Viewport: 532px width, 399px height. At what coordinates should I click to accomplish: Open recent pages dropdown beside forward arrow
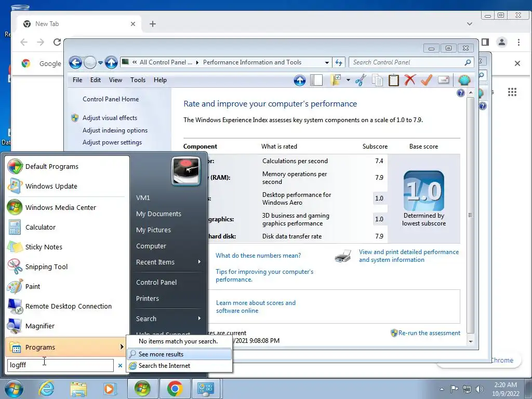(100, 63)
